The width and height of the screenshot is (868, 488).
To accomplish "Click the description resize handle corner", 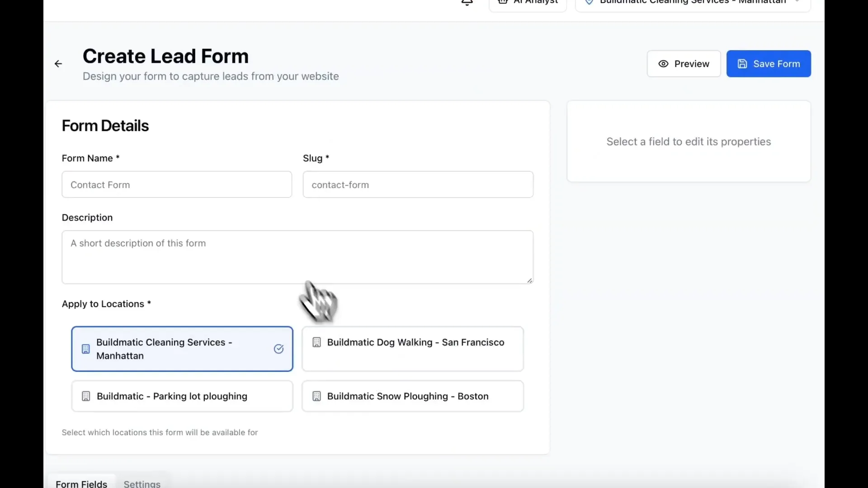I will tap(529, 280).
